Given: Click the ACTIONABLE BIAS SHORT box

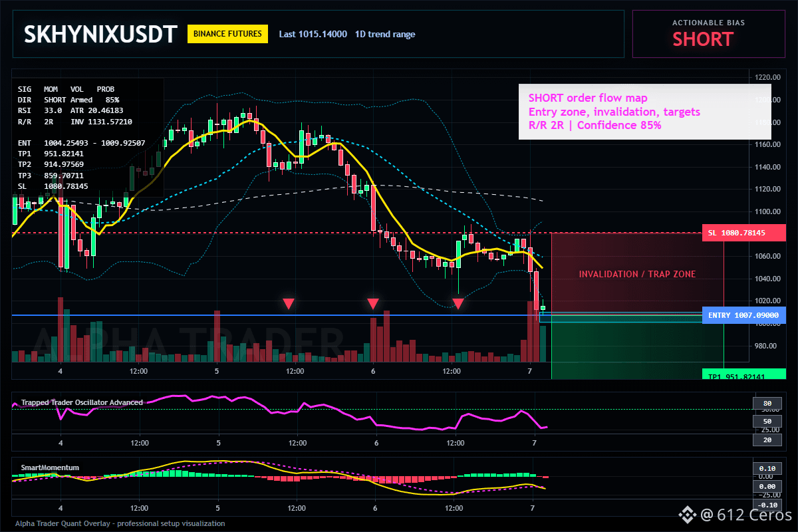Looking at the screenshot, I should (x=708, y=34).
